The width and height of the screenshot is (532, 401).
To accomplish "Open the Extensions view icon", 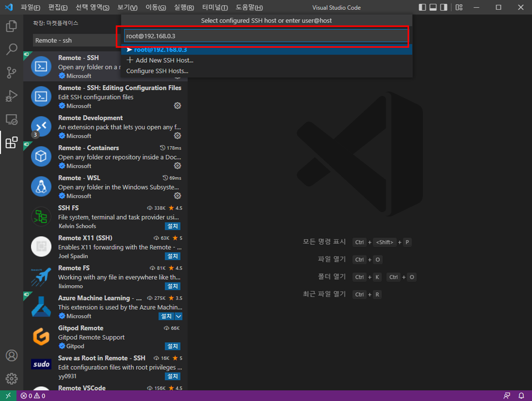I will point(11,143).
